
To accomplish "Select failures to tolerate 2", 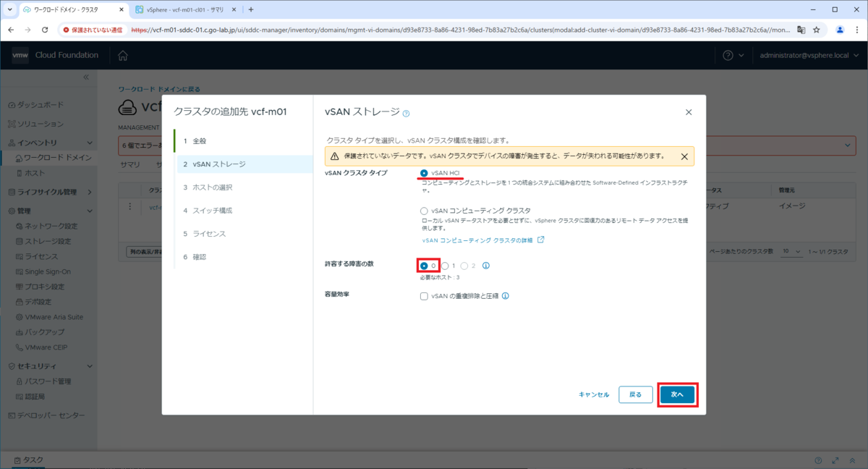I will (464, 266).
